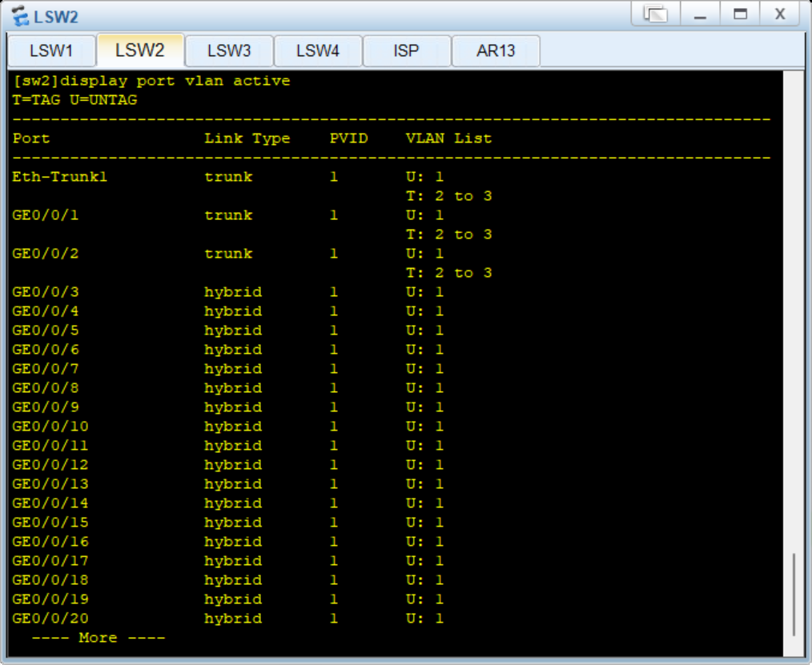Click the 'PVID' column header
The image size is (812, 665).
pyautogui.click(x=348, y=138)
